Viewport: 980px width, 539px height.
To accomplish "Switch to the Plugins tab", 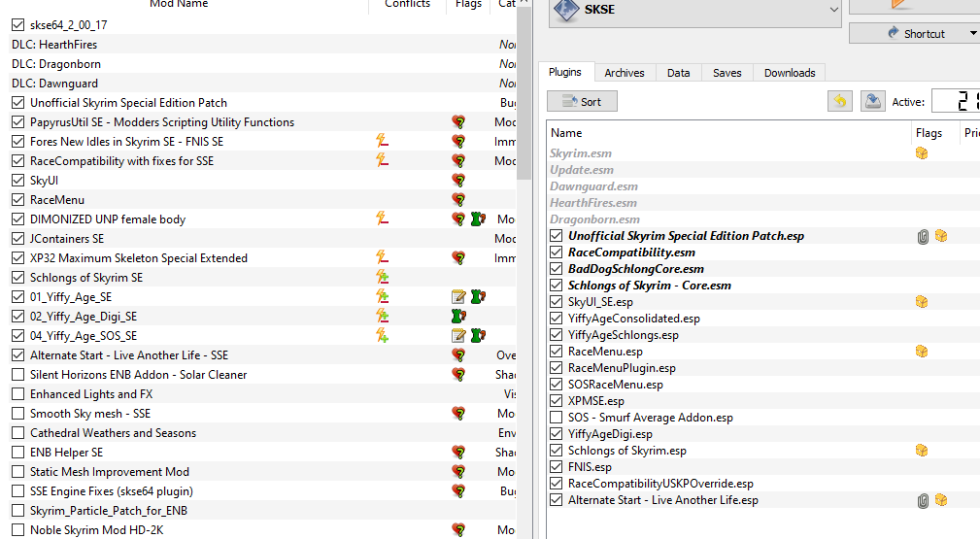I will coord(565,72).
